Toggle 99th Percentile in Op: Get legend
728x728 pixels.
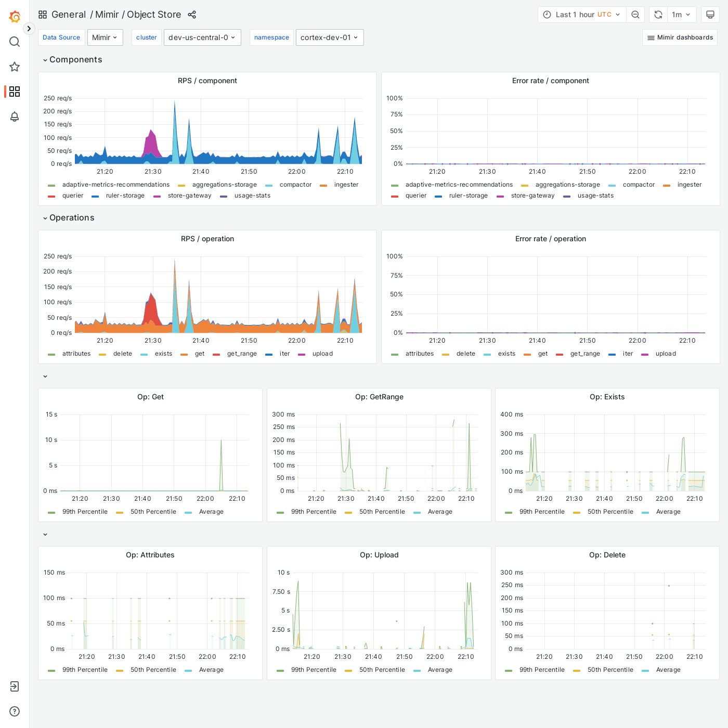pos(85,512)
